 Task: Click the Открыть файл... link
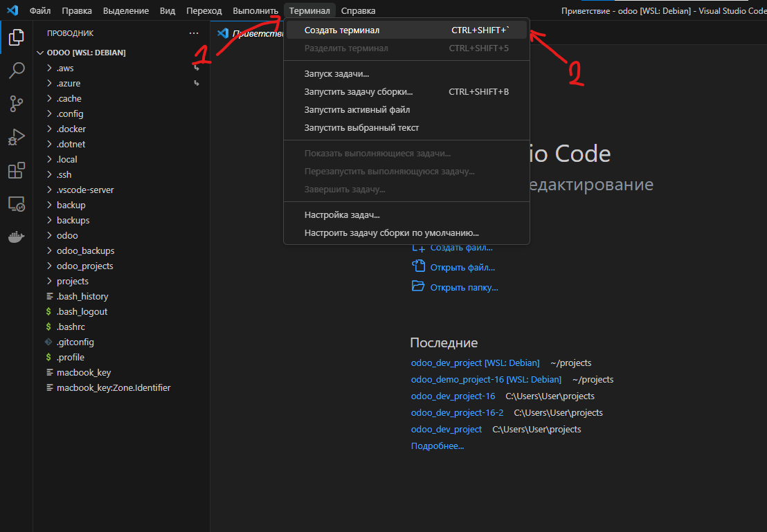click(x=462, y=267)
